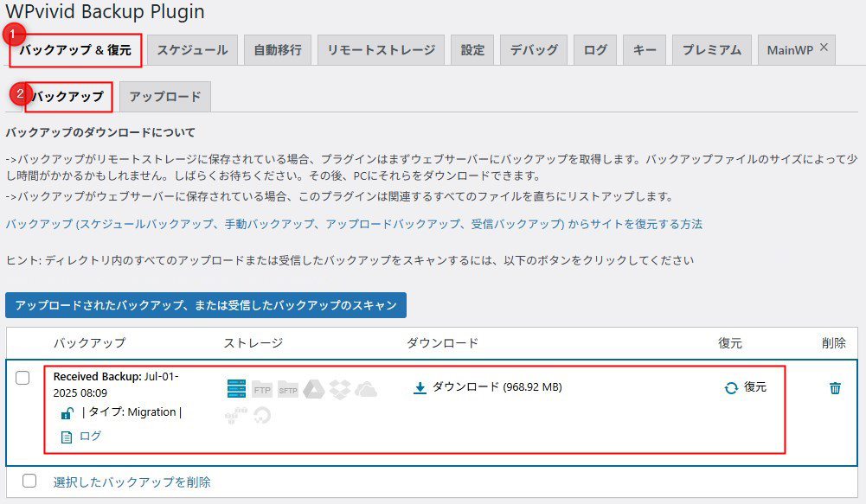Open the ログ link under Received Backup
Viewport: 866px width, 504px height.
click(91, 436)
